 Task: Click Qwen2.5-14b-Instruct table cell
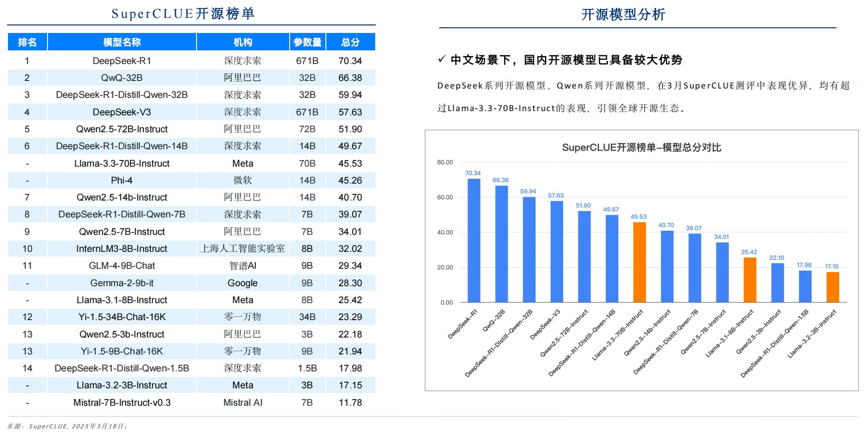pos(122,197)
